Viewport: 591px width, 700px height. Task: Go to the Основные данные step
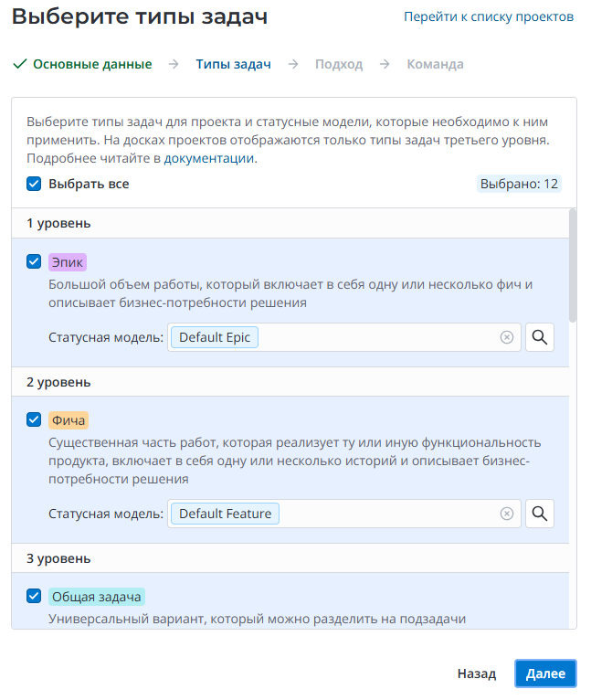click(x=92, y=64)
